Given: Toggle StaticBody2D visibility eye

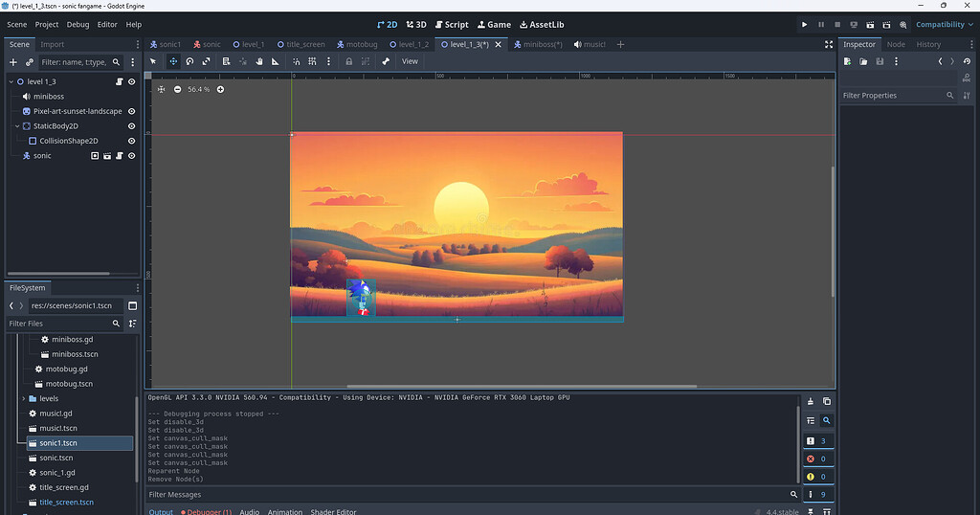Looking at the screenshot, I should click(132, 126).
